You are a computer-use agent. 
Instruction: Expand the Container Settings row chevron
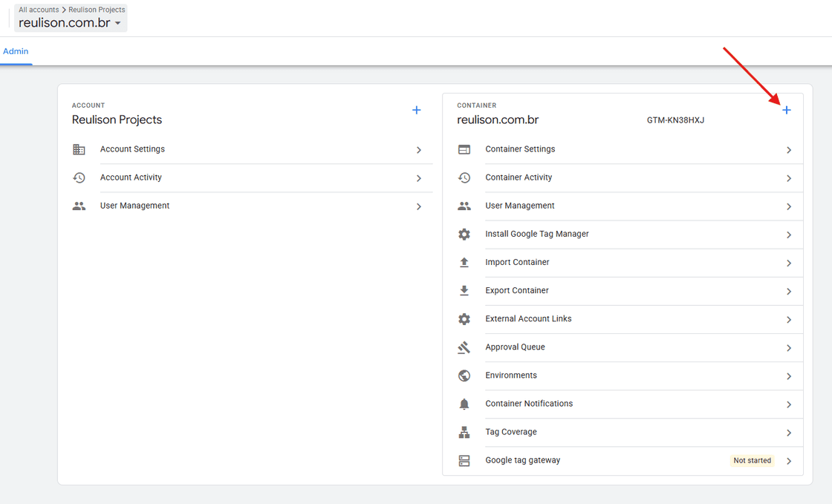click(x=790, y=149)
